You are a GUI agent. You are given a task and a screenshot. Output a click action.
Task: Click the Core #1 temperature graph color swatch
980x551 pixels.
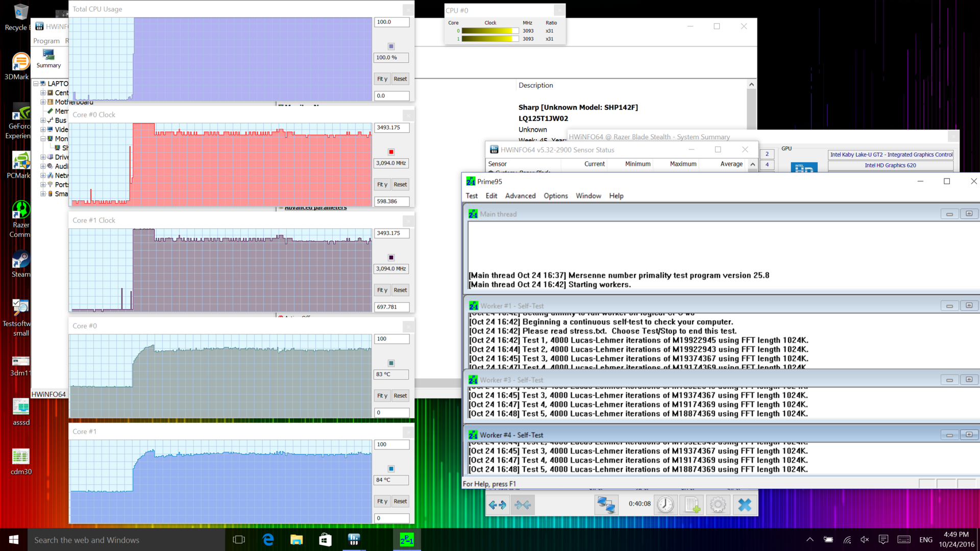(x=391, y=469)
